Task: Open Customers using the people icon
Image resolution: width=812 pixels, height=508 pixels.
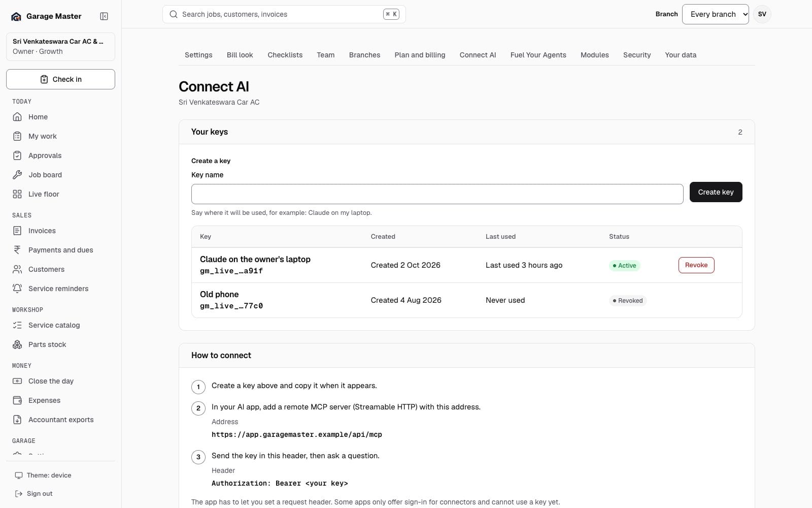Action: click(x=17, y=269)
